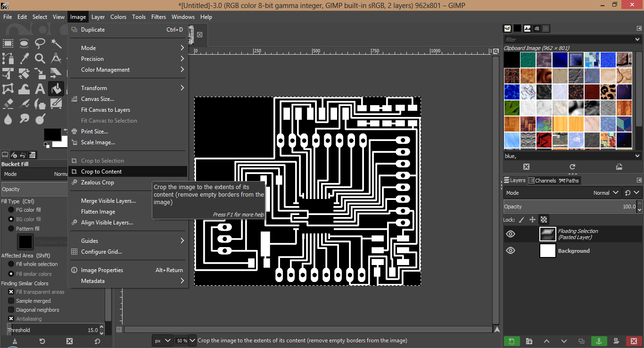Viewport: 644px width, 348px height.
Task: Select the Fuzzy Select magic wand tool
Action: 56,44
